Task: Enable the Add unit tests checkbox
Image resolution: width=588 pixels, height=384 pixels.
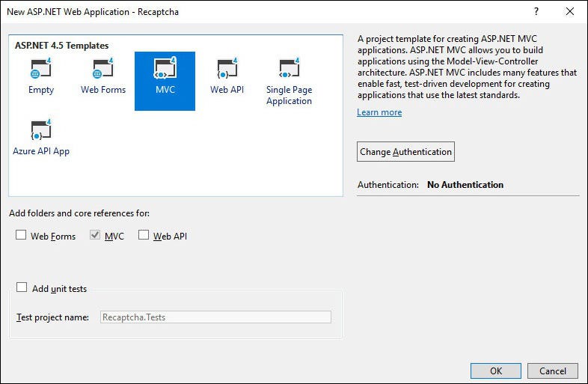Action: 22,287
